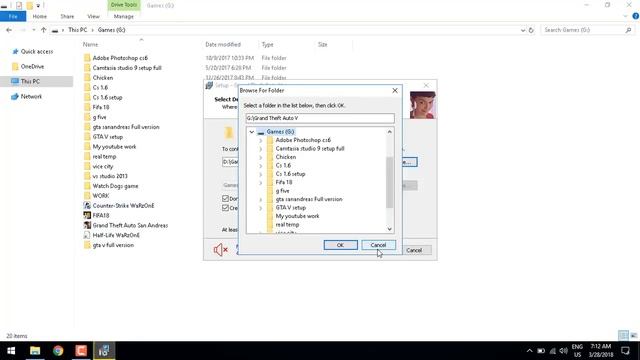Select My youtube work in dialog tree
Image resolution: width=640 pixels, height=360 pixels.
297,216
